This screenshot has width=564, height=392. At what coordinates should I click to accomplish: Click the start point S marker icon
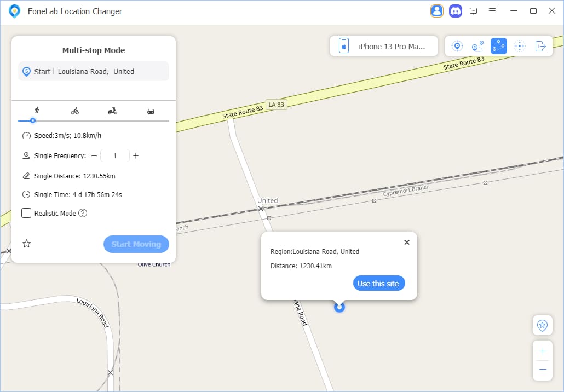[26, 71]
